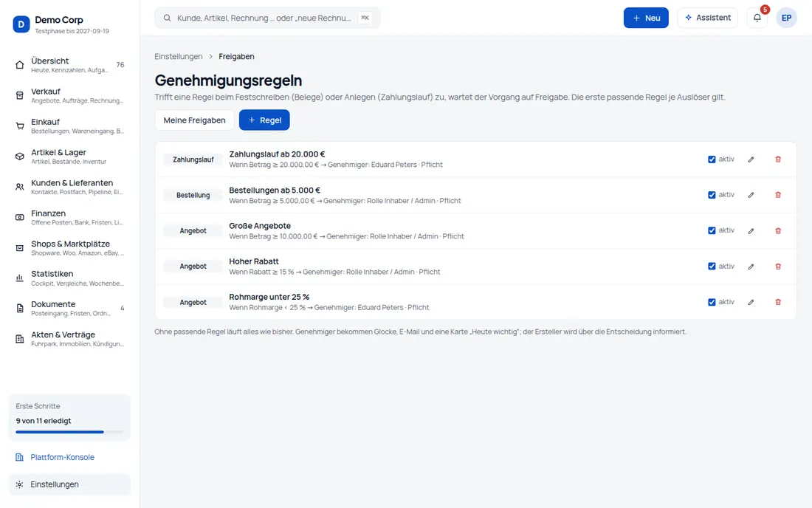812x508 pixels.
Task: Edit the Rohmarge unter 25 % rule
Action: click(751, 303)
